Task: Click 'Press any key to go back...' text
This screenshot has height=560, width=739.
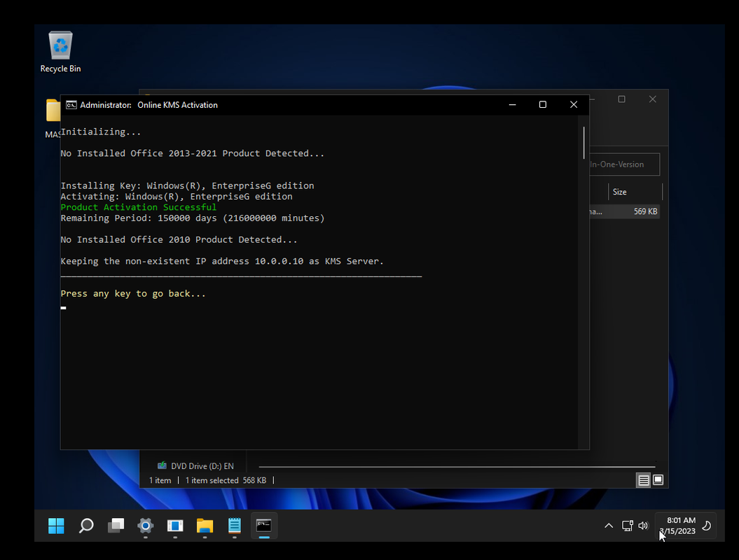Action: tap(133, 293)
